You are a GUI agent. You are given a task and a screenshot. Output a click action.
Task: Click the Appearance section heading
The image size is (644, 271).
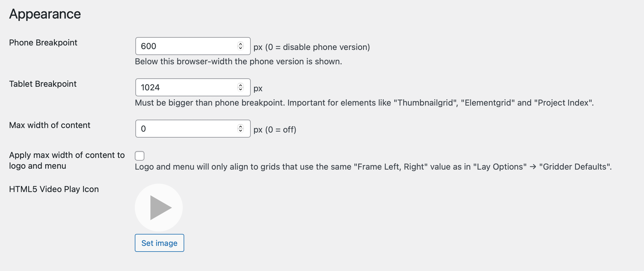coord(45,14)
